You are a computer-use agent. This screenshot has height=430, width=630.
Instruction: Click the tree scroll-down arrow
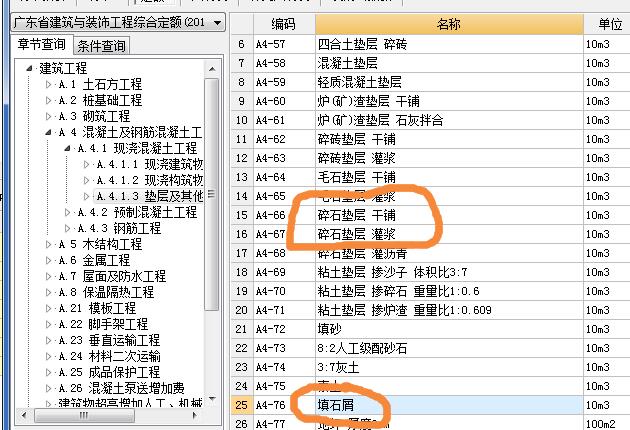(212, 399)
